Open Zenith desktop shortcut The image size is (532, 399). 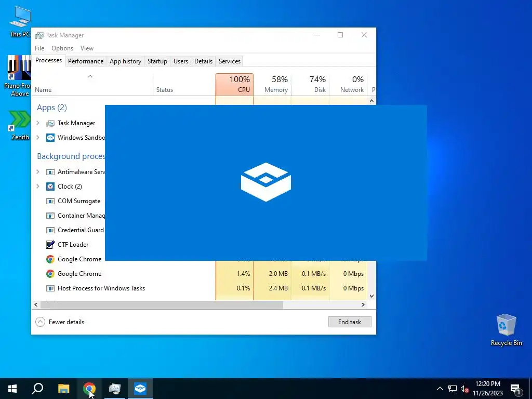(20, 125)
